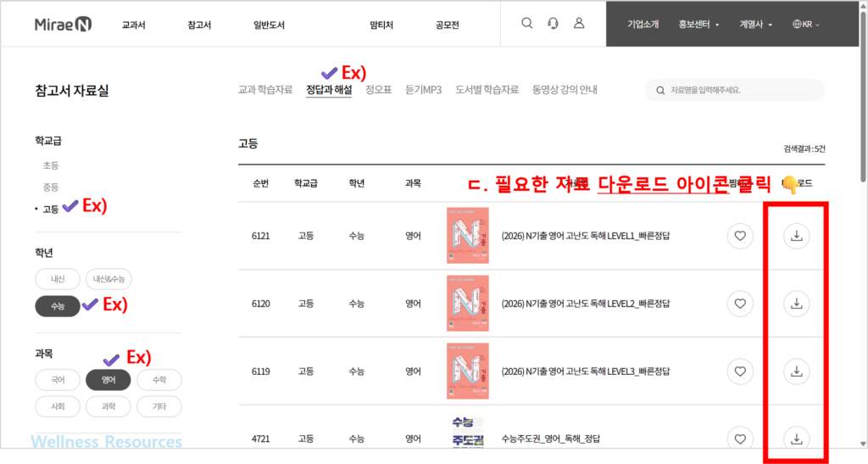Click row number 6121

coord(261,236)
